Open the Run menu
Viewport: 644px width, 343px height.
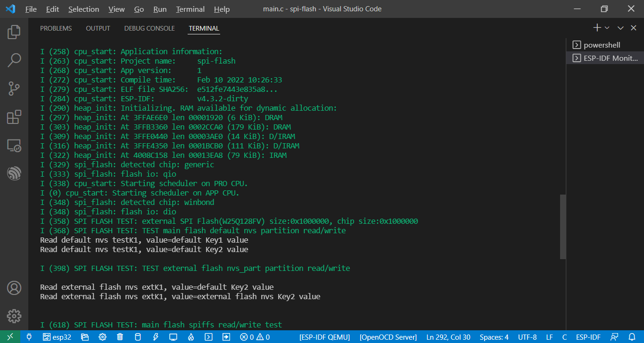tap(160, 9)
